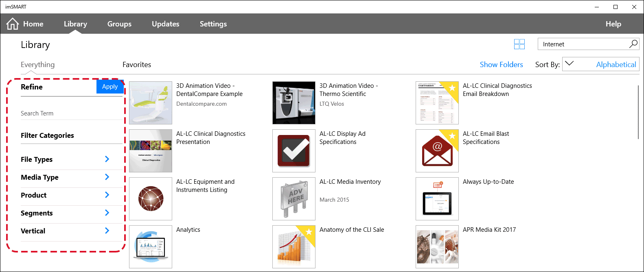The width and height of the screenshot is (644, 272).
Task: Click the Search Term input field
Action: pyautogui.click(x=71, y=113)
